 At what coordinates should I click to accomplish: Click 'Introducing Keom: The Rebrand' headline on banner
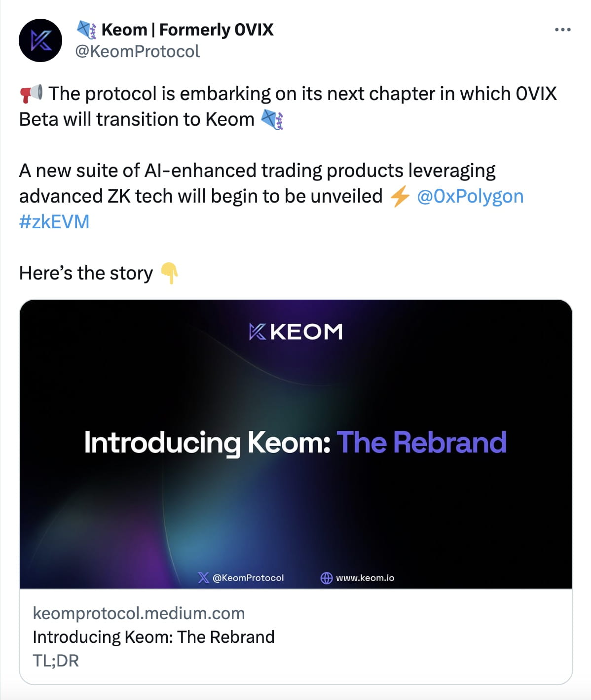coord(295,442)
